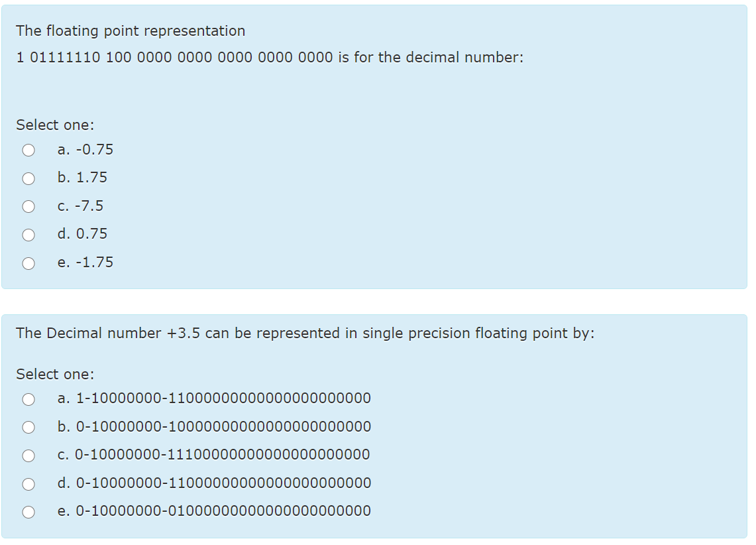Select answer d. 0.75 for the first question
The width and height of the screenshot is (756, 545).
coord(28,235)
